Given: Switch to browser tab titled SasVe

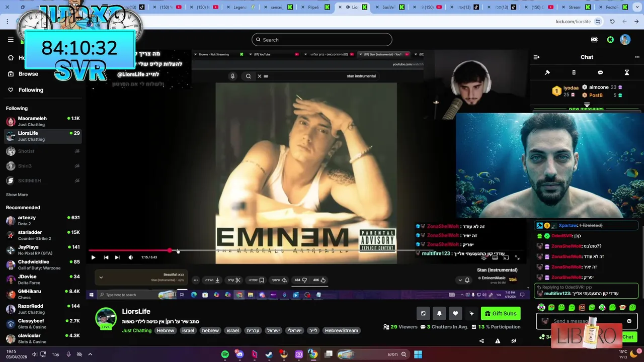Looking at the screenshot, I should pyautogui.click(x=390, y=7).
